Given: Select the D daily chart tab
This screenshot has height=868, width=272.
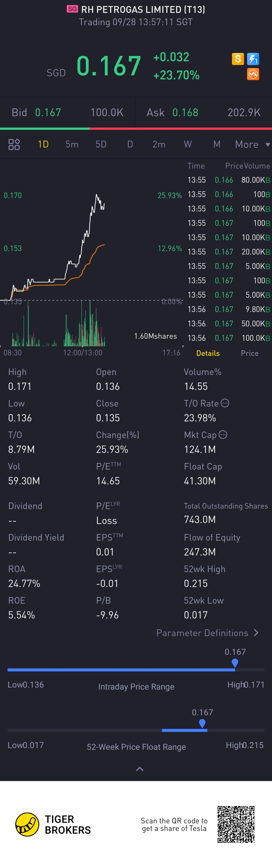Looking at the screenshot, I should pos(130,144).
